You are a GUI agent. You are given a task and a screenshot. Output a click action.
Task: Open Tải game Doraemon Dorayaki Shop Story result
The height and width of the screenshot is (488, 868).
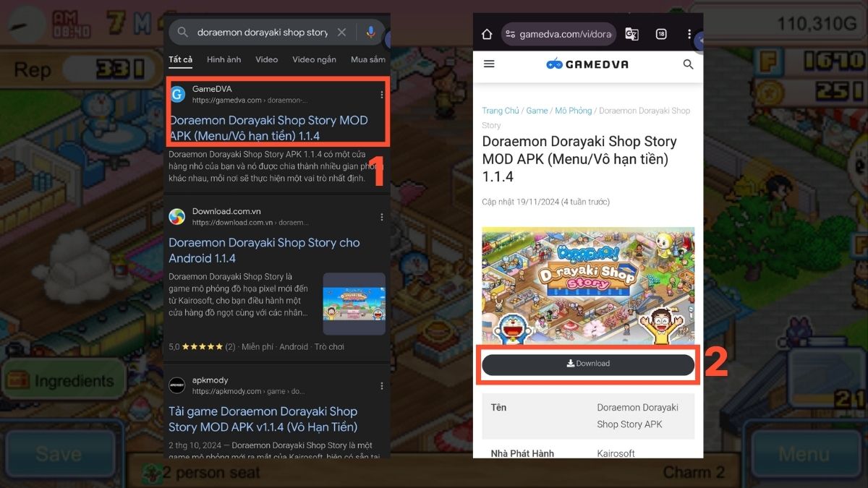pyautogui.click(x=263, y=419)
